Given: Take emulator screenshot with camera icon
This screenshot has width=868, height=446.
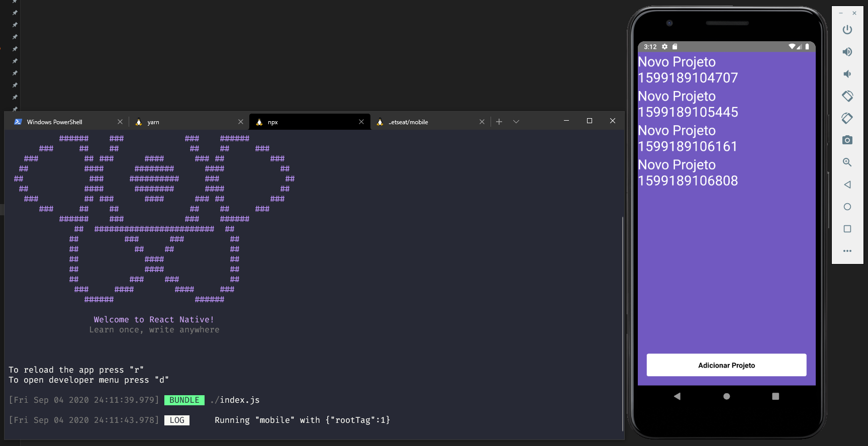Looking at the screenshot, I should (847, 140).
